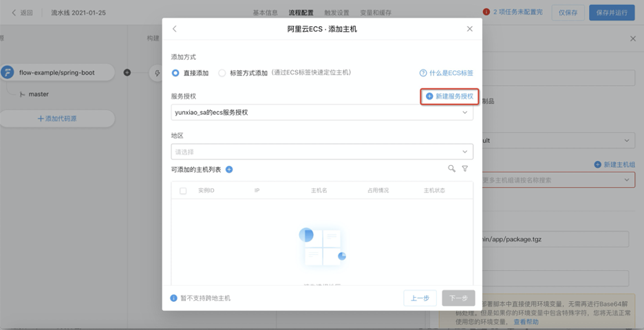Viewport: 644px width, 330px height.
Task: Click the 保存并运行 button
Action: tap(612, 13)
